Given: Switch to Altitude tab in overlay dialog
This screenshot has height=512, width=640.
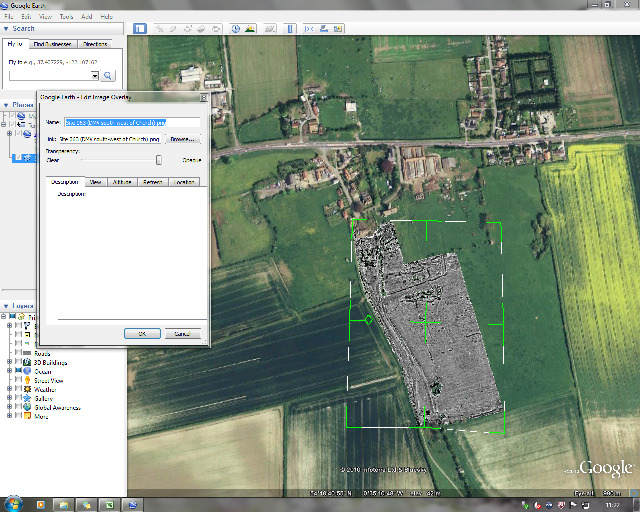Looking at the screenshot, I should [x=122, y=182].
